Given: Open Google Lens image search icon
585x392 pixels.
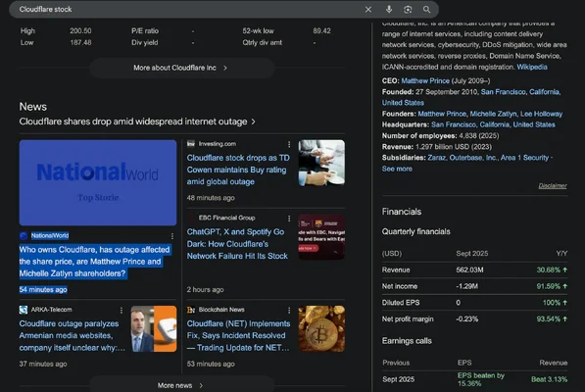Looking at the screenshot, I should [x=408, y=10].
